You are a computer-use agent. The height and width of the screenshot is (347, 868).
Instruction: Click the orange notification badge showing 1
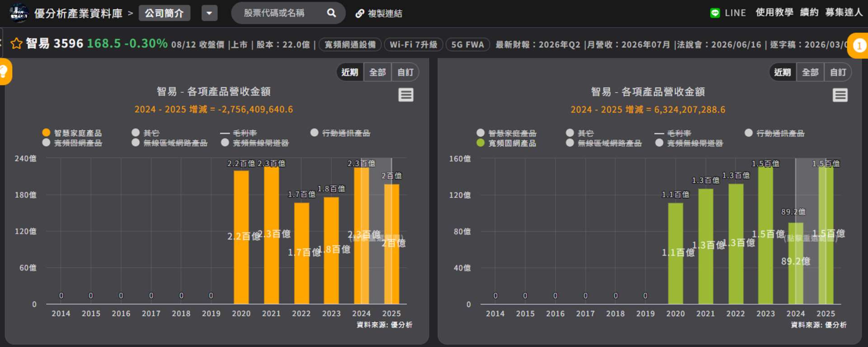(859, 46)
